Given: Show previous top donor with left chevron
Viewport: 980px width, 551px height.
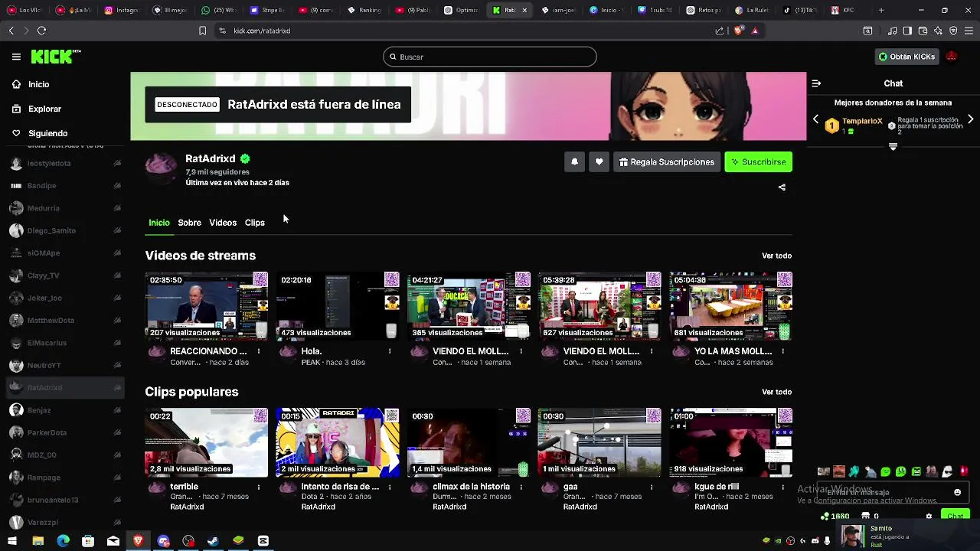Looking at the screenshot, I should pos(816,120).
